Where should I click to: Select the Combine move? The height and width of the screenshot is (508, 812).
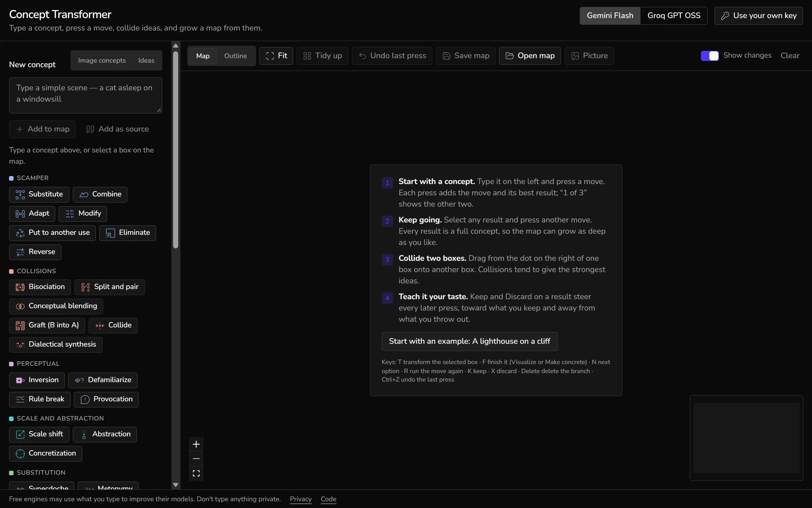click(x=100, y=194)
